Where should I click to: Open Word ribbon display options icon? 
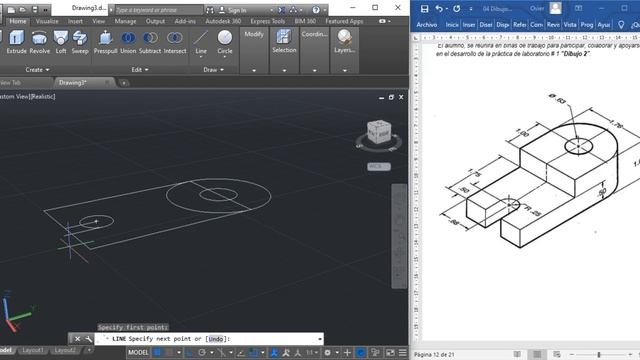tap(578, 9)
